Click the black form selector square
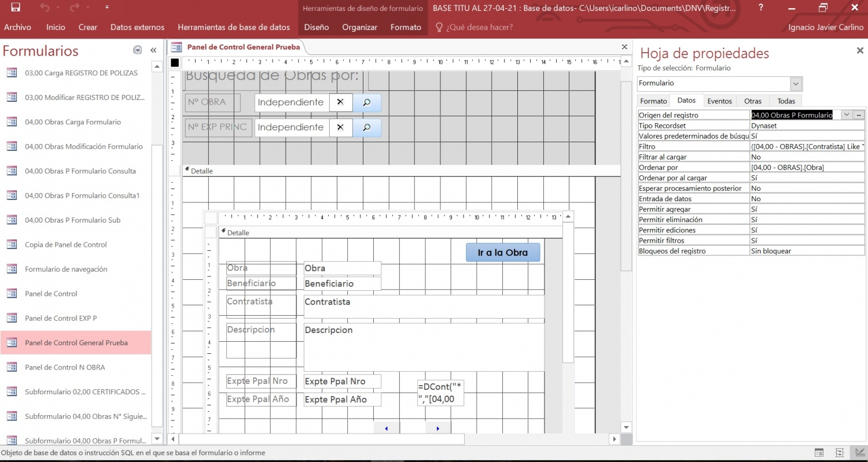 [x=175, y=62]
